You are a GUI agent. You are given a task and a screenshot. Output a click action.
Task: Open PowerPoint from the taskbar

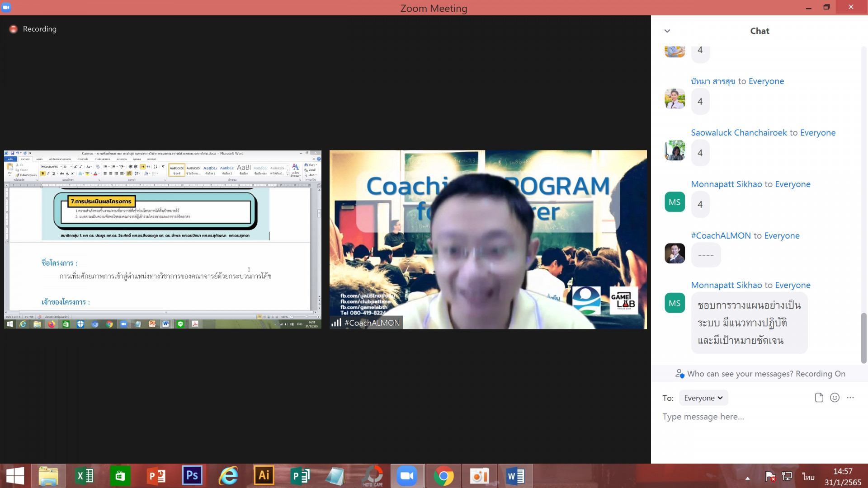156,476
